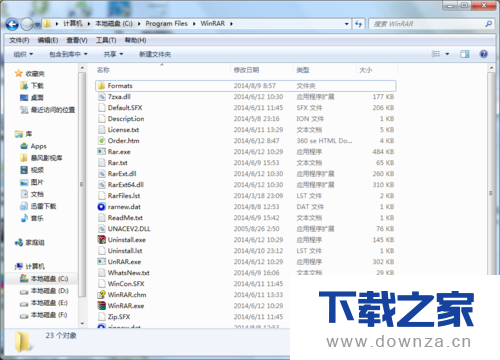Screen dimensions: 500x360
Task: Open the Documents library in sidebar
Action: click(32, 194)
